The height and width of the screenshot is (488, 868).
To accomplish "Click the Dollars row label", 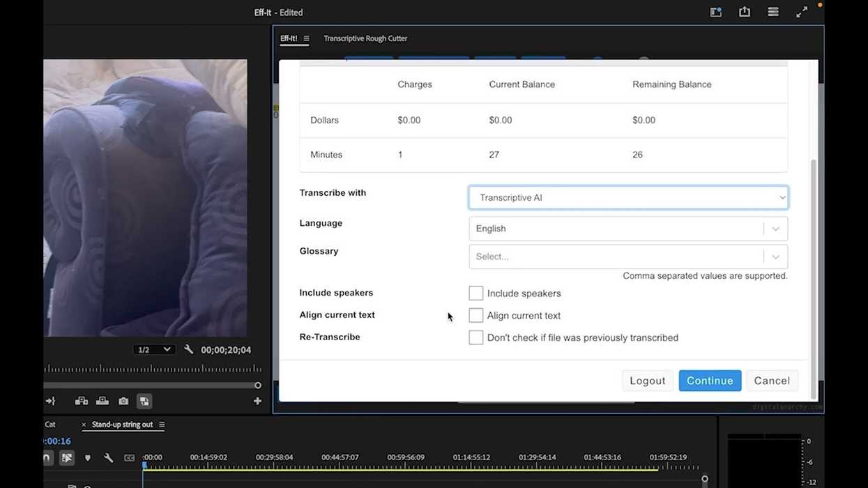I will point(324,120).
